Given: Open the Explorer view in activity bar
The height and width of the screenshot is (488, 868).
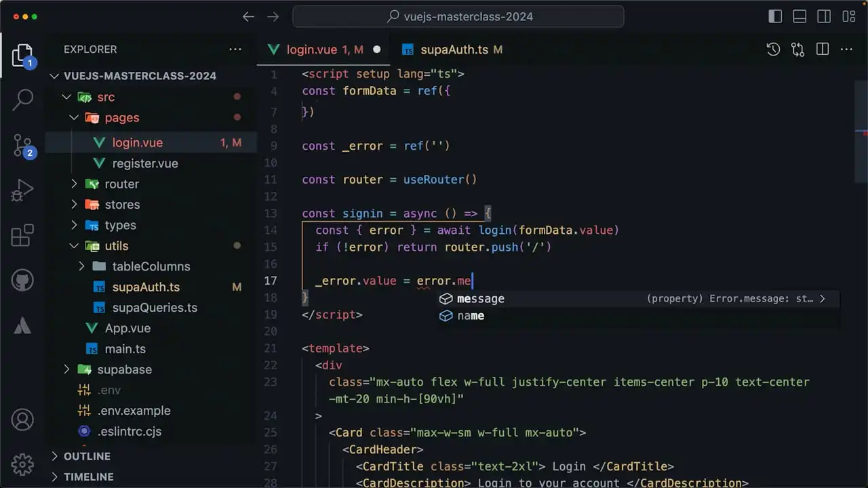Looking at the screenshot, I should click(x=22, y=56).
